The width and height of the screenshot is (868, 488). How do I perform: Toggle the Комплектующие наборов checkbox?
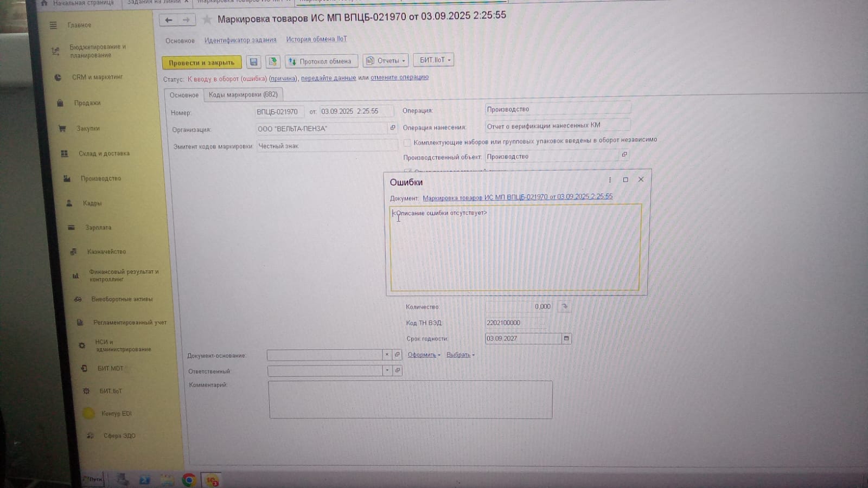[x=407, y=143]
